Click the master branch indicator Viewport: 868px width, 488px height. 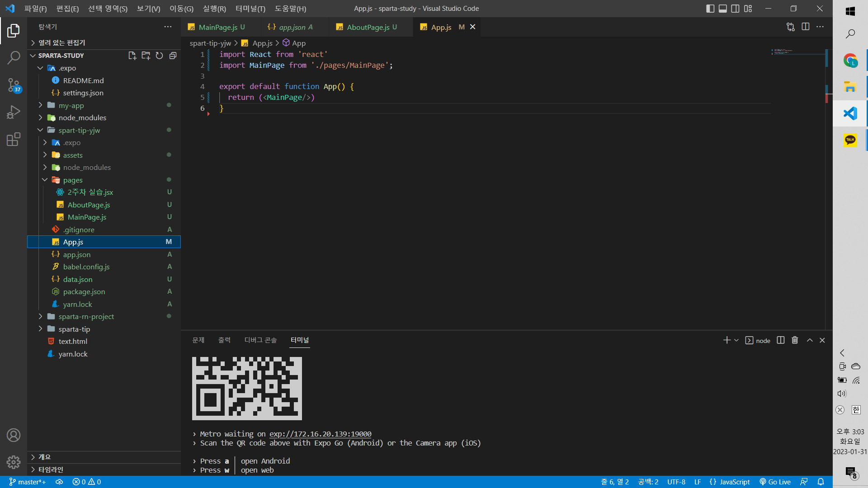click(28, 482)
